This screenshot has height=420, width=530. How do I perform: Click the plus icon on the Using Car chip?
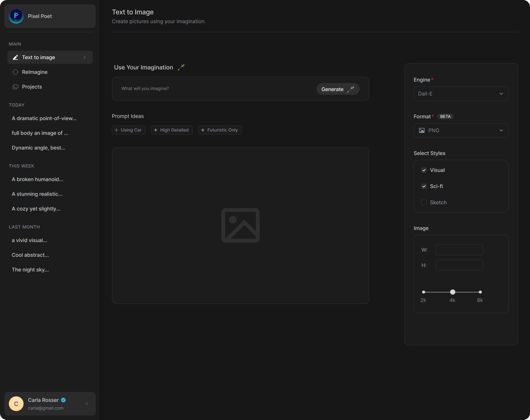click(117, 130)
